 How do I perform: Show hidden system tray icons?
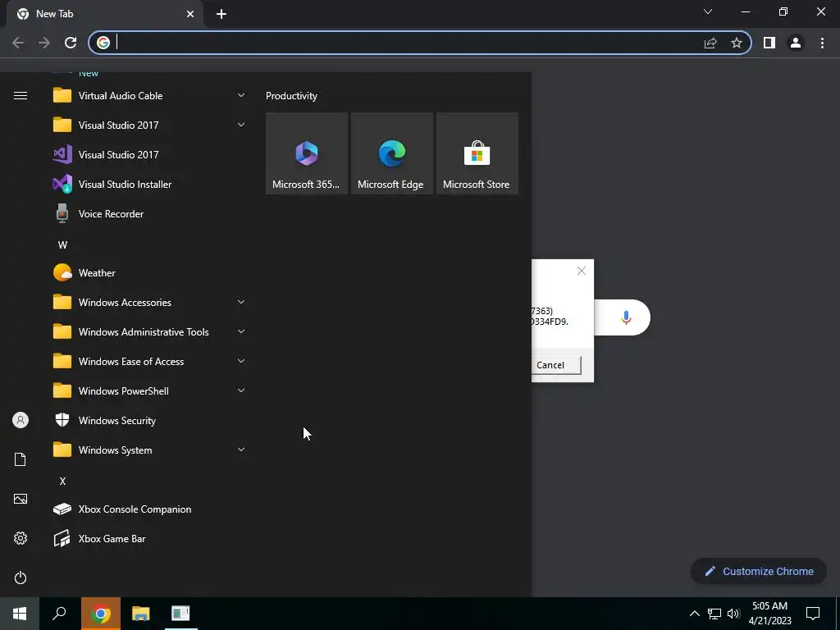[x=694, y=614]
